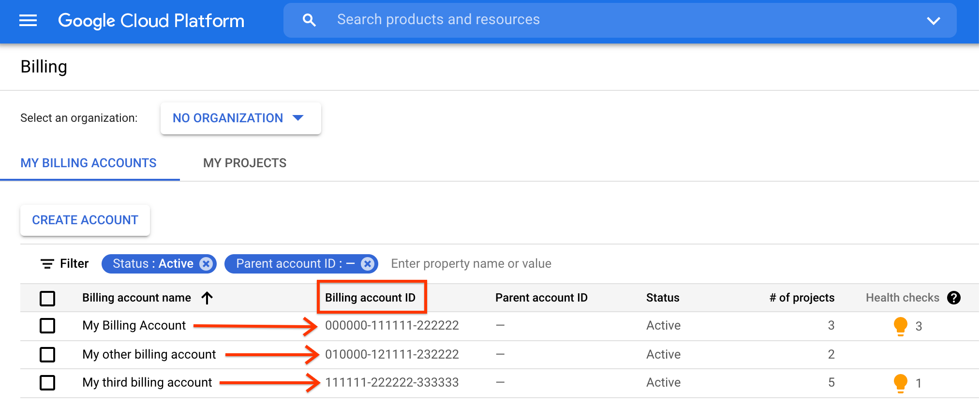Click the Status column header
980x404 pixels.
click(x=663, y=298)
